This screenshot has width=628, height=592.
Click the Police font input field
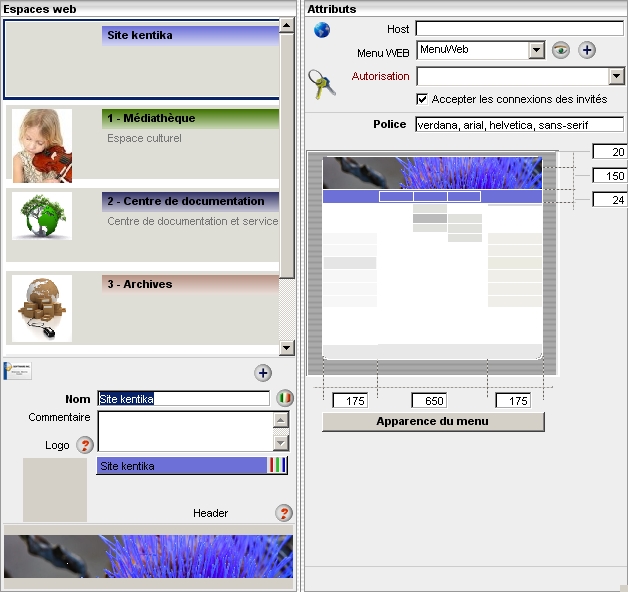pos(519,125)
